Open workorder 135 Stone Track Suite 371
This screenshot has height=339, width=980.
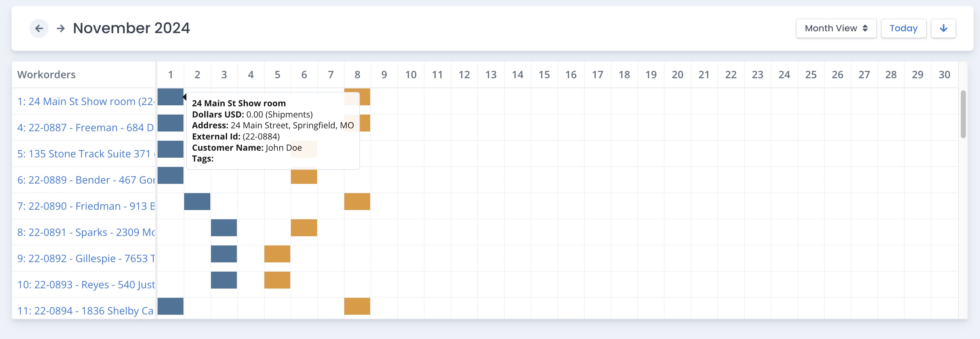(x=84, y=154)
